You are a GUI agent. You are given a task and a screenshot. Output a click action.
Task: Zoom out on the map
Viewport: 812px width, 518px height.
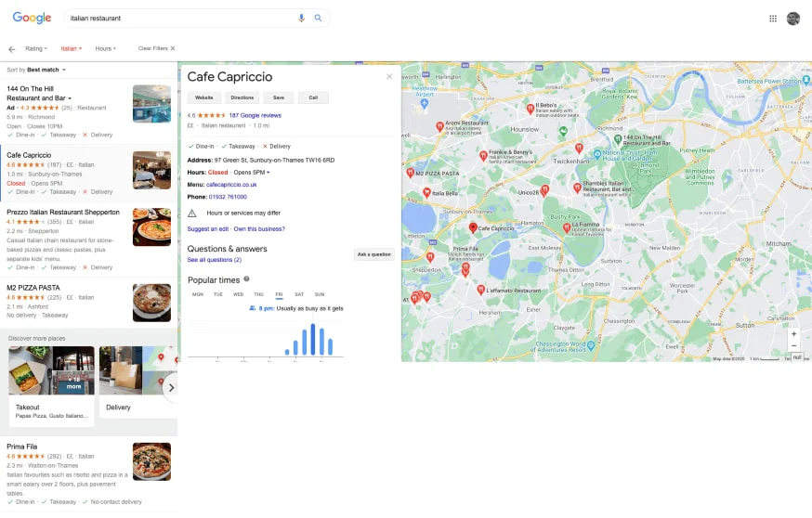(793, 345)
